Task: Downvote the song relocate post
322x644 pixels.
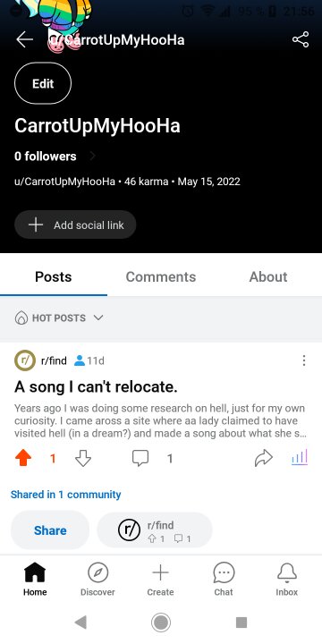Action: click(83, 458)
